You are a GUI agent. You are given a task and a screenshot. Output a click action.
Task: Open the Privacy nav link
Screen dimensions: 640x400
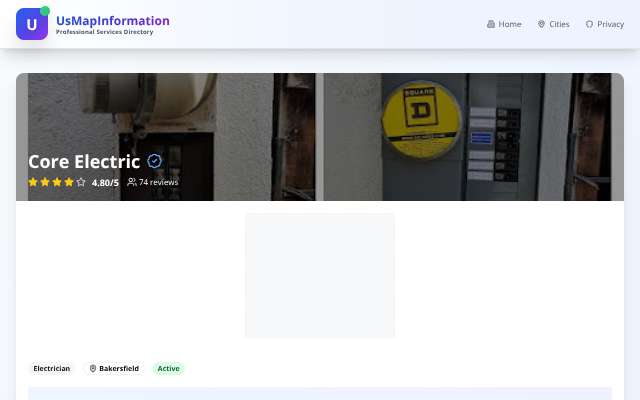tap(604, 24)
